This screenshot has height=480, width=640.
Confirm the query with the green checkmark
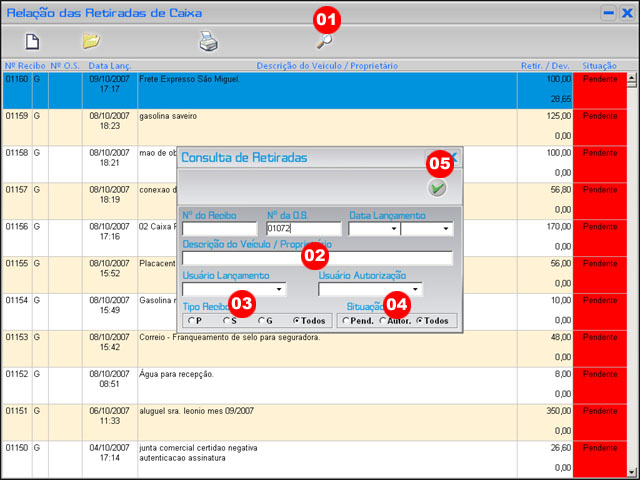point(437,188)
